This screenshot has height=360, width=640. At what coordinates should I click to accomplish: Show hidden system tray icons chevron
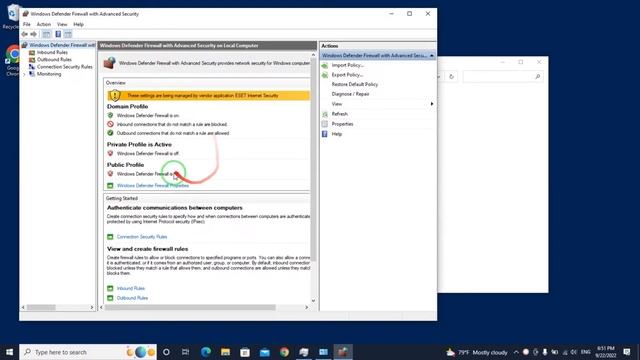point(516,352)
